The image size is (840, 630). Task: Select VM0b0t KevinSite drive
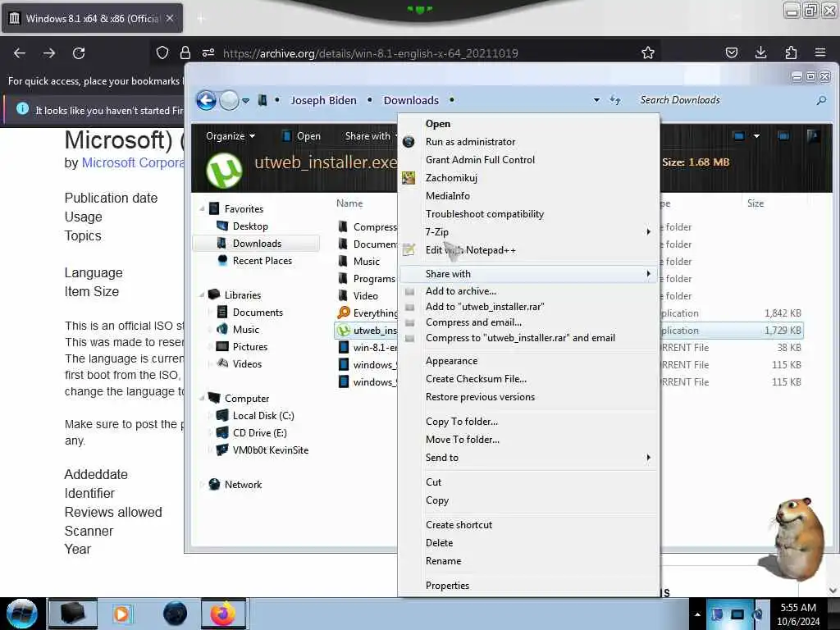[x=271, y=450]
